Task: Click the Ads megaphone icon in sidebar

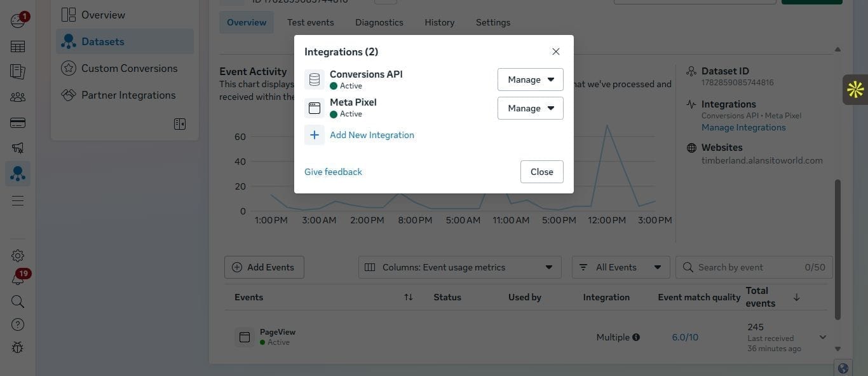Action: (18, 148)
